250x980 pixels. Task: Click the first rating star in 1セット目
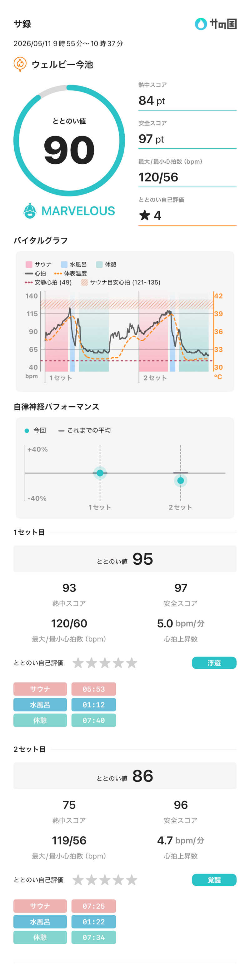[x=78, y=663]
